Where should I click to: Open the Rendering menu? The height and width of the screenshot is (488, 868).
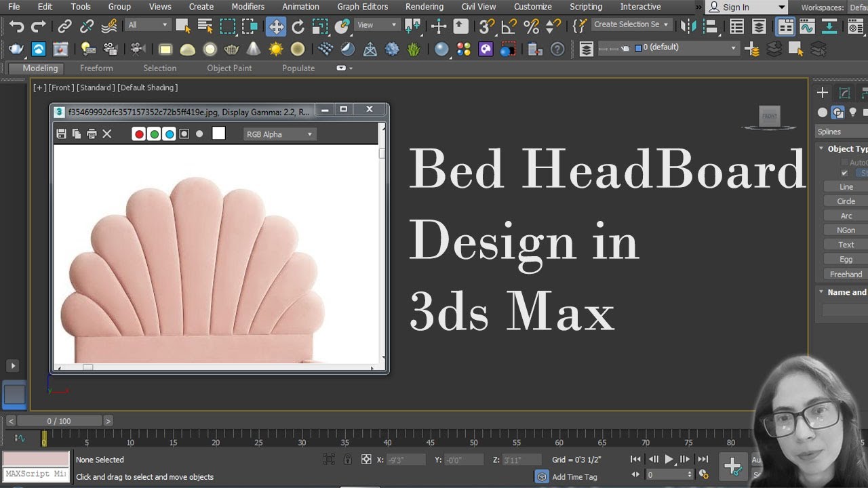point(425,7)
